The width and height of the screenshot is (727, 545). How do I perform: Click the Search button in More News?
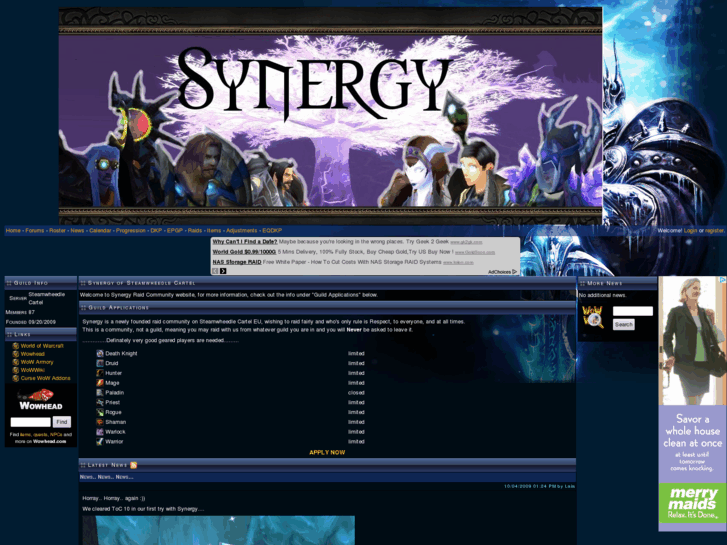click(624, 325)
